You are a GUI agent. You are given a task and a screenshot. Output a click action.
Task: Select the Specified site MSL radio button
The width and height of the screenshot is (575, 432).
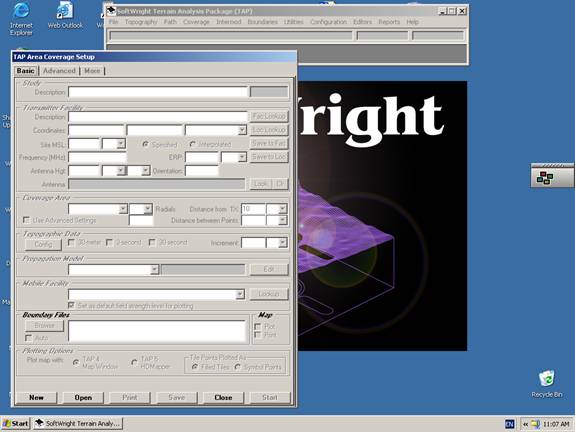(x=145, y=144)
